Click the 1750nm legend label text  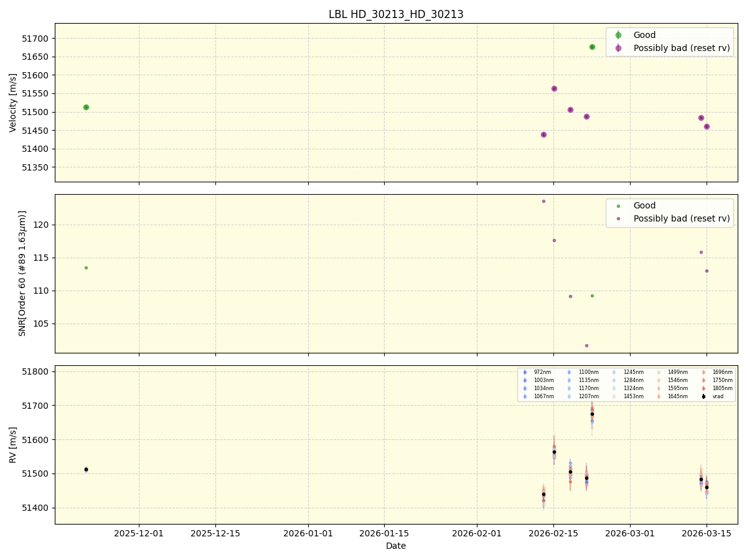(x=722, y=380)
